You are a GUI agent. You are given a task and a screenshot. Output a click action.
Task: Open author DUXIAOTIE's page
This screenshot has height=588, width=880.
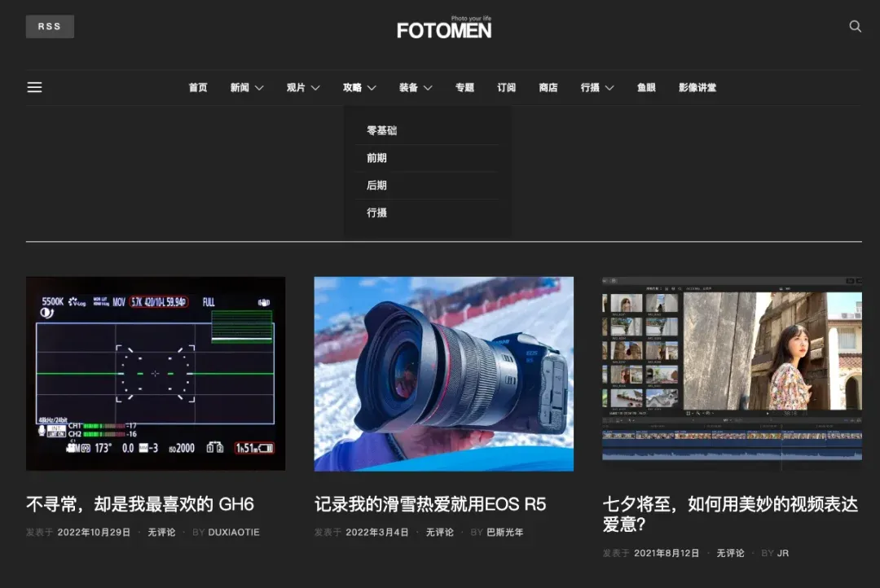click(x=234, y=533)
